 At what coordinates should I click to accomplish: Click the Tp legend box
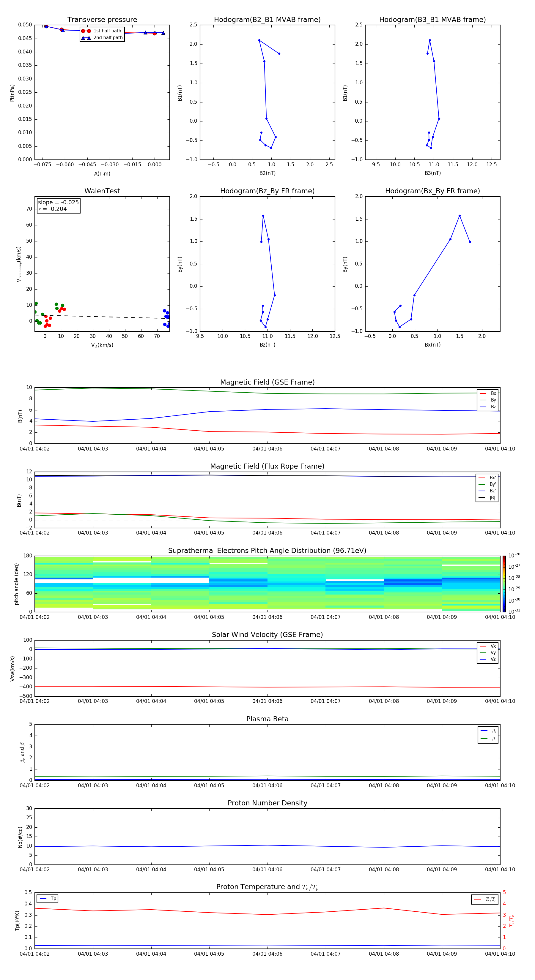pyautogui.click(x=47, y=899)
